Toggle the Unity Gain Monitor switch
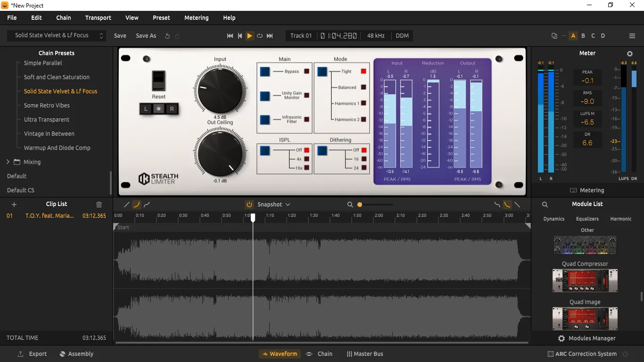Image resolution: width=644 pixels, height=362 pixels. coord(265,96)
